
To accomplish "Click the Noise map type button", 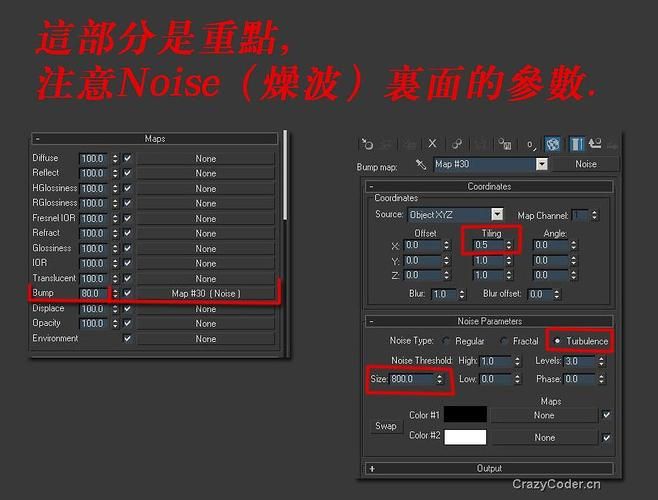I will [586, 164].
